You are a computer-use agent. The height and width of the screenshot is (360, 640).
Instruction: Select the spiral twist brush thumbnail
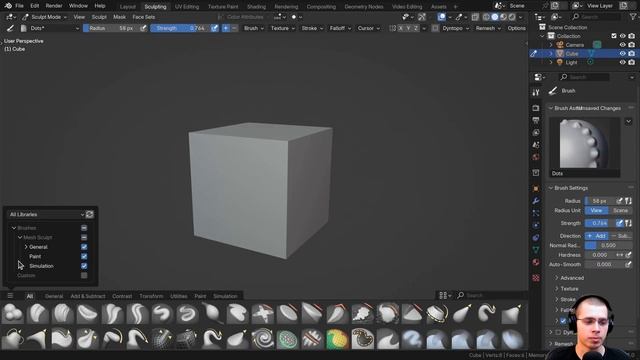click(x=262, y=339)
